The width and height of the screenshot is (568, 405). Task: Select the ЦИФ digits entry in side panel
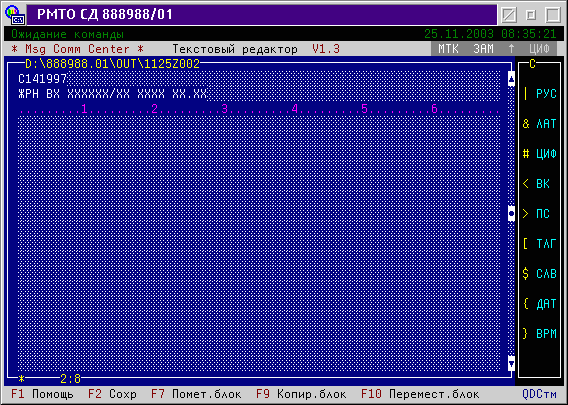click(x=540, y=154)
